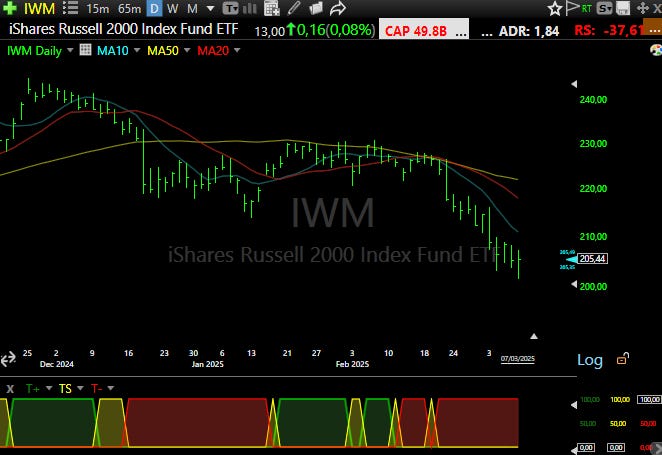Open the IWM Daily dropdown arrow
The image size is (662, 455).
tap(70, 50)
